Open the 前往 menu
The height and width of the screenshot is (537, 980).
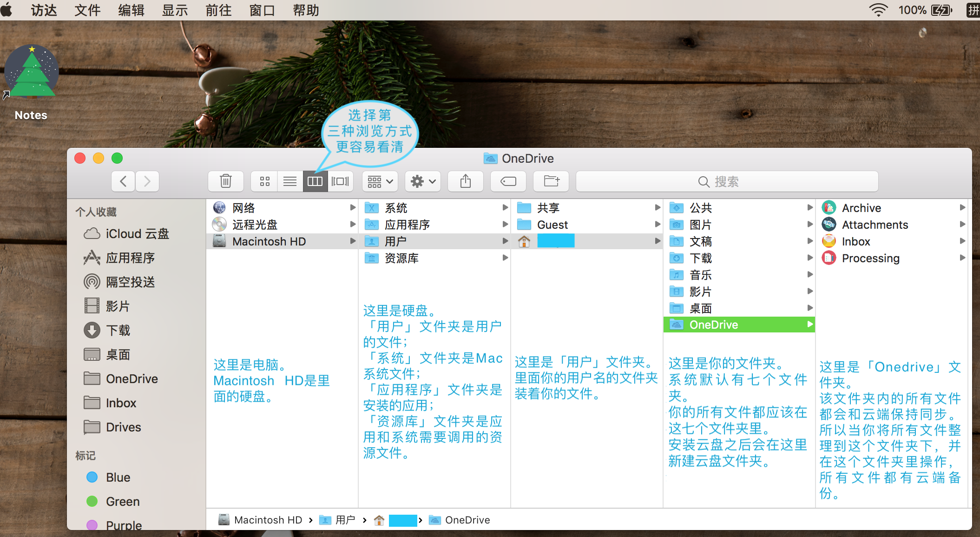point(218,10)
